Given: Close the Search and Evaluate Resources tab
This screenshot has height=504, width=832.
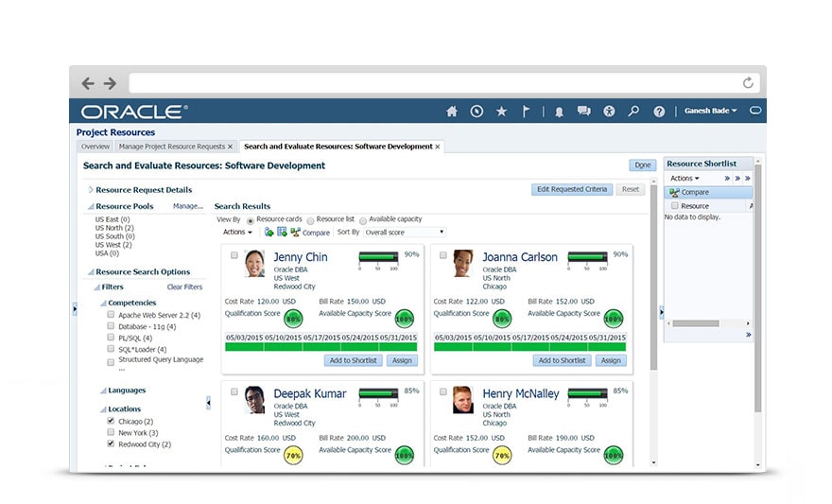Looking at the screenshot, I should pyautogui.click(x=437, y=147).
